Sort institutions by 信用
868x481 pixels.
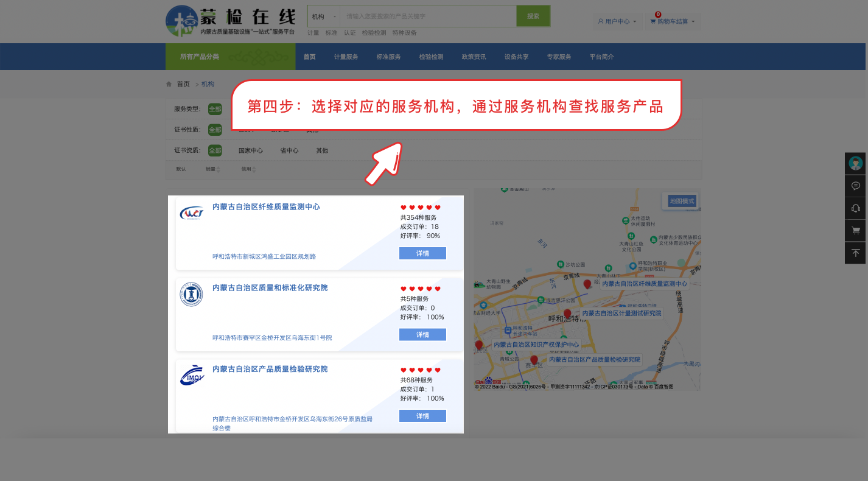click(x=248, y=169)
